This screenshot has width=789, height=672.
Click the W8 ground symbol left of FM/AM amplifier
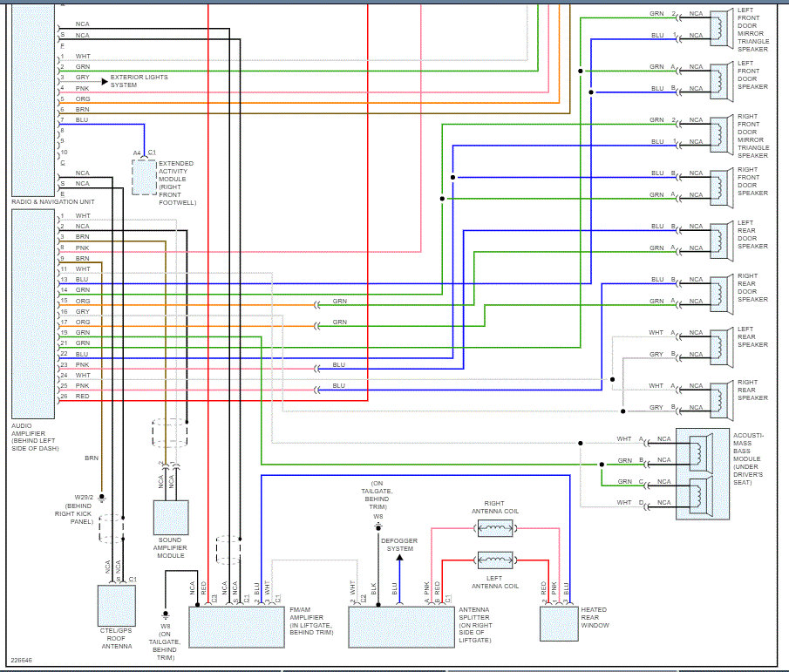click(x=166, y=614)
